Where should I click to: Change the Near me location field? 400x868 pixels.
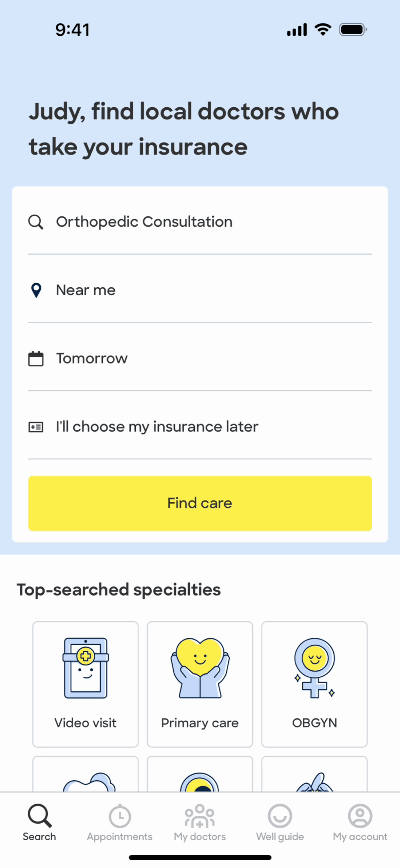[200, 290]
